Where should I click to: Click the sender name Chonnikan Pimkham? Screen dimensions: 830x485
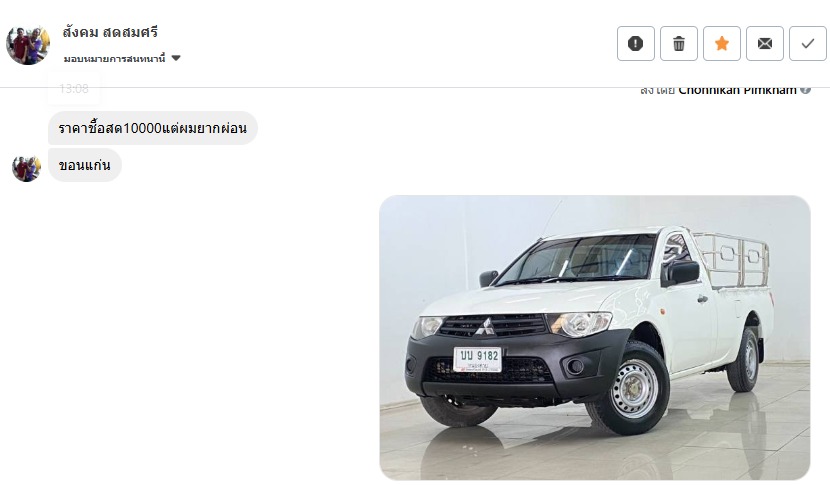click(737, 91)
